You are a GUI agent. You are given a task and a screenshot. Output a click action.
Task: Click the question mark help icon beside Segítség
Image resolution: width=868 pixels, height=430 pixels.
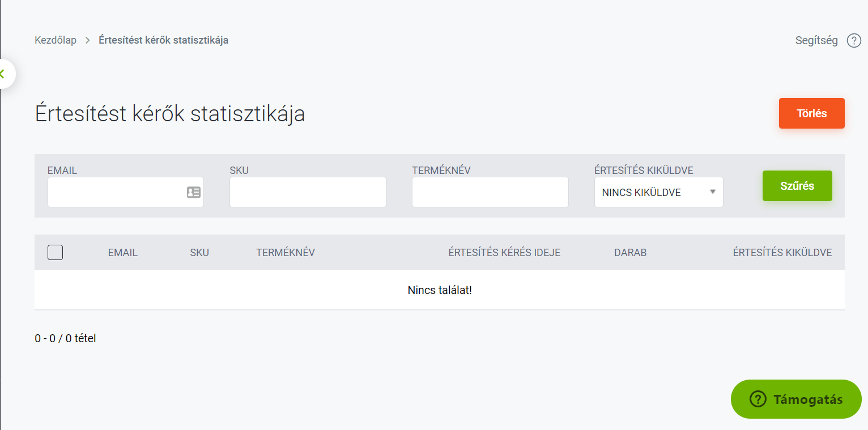(854, 41)
